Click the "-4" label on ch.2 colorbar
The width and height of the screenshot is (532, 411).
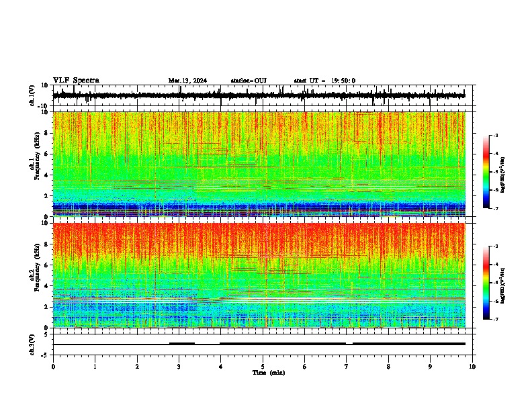click(495, 265)
